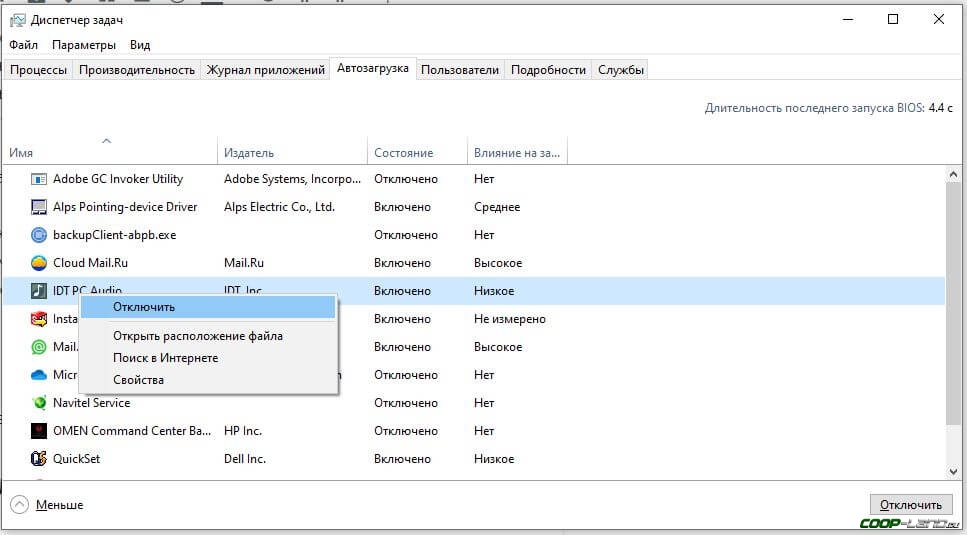
Task: Select the Alps Pointing-device Driver name
Action: coord(125,207)
